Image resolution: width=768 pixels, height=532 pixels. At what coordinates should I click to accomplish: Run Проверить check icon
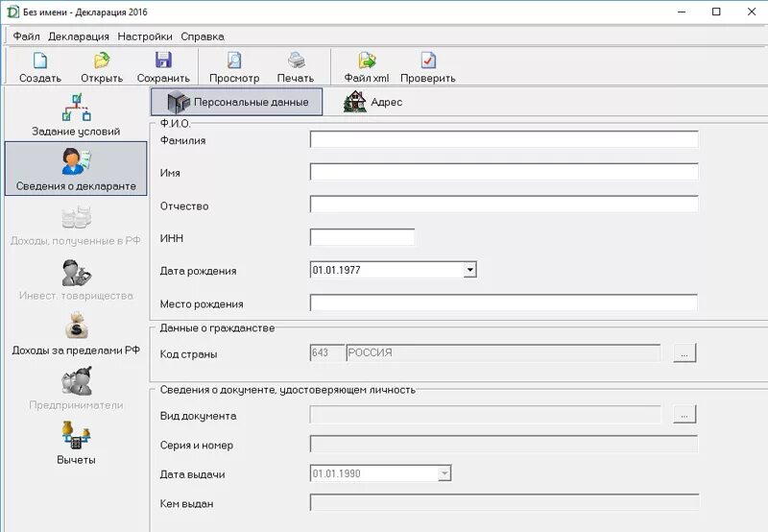[x=428, y=60]
